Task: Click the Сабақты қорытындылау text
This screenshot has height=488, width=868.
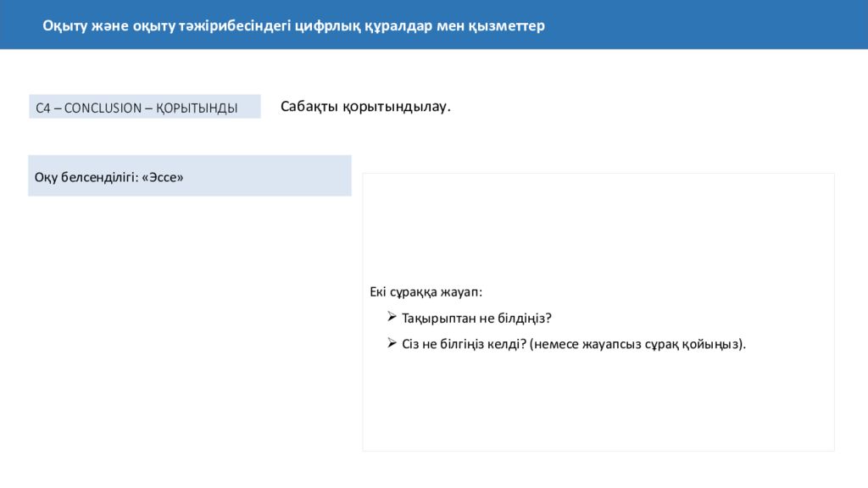Action: [365, 106]
